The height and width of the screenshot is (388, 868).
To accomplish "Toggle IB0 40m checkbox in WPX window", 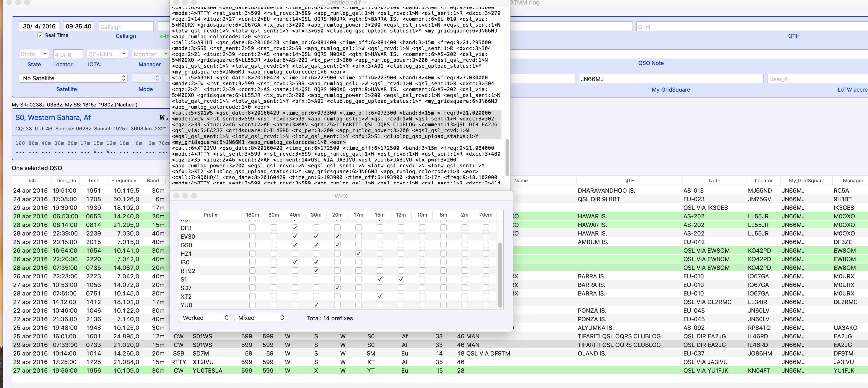I will (295, 262).
